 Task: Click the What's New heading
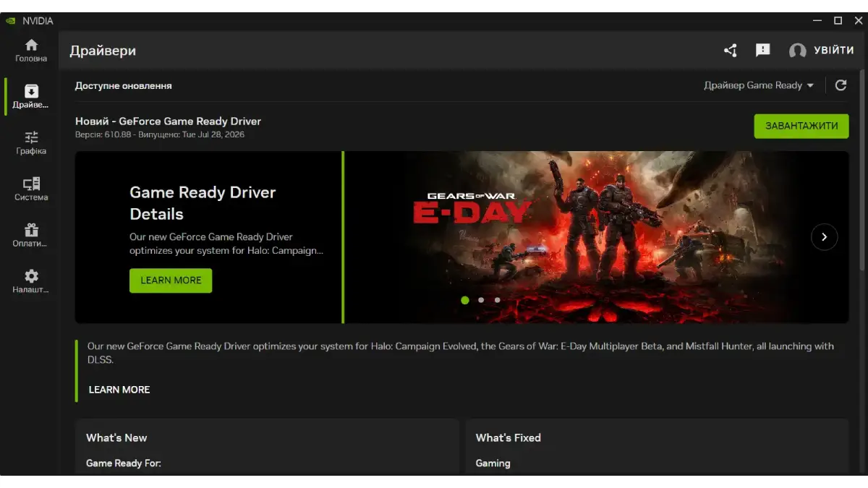(116, 437)
